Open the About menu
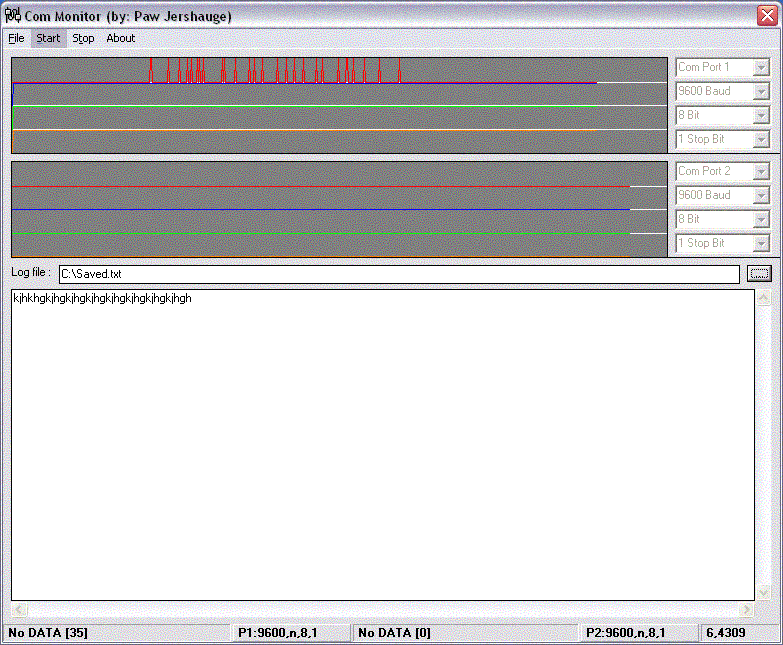The height and width of the screenshot is (645, 783). [120, 38]
